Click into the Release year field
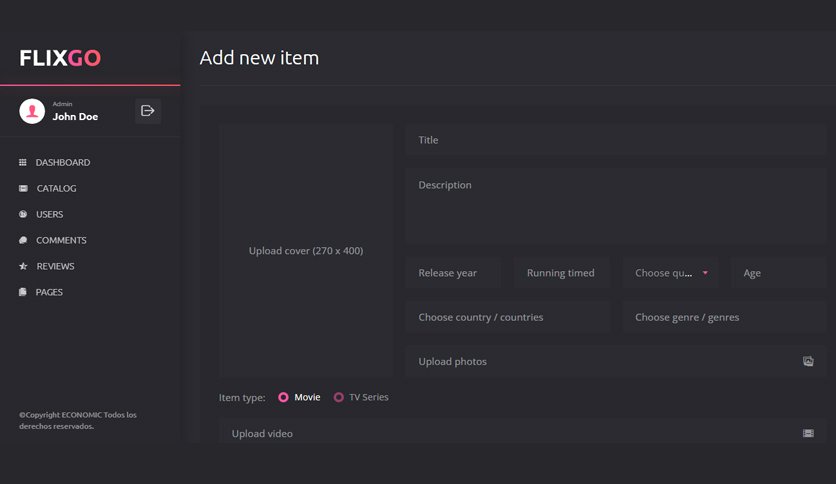 453,273
